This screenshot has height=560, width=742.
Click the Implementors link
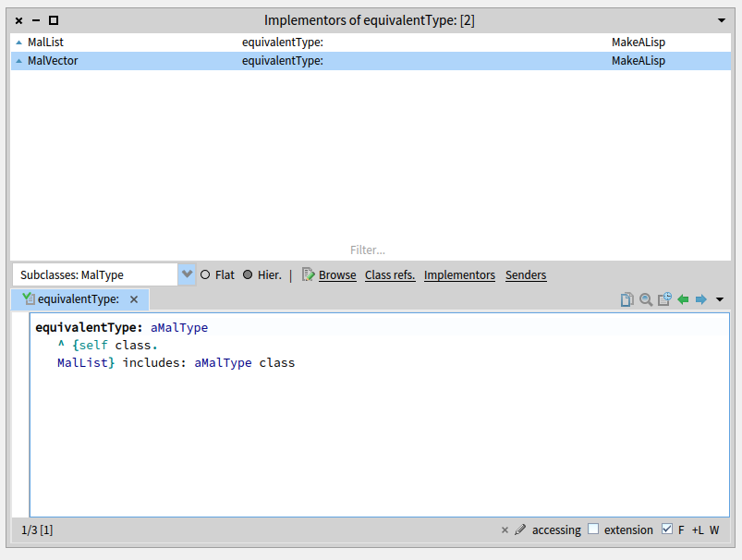point(459,274)
